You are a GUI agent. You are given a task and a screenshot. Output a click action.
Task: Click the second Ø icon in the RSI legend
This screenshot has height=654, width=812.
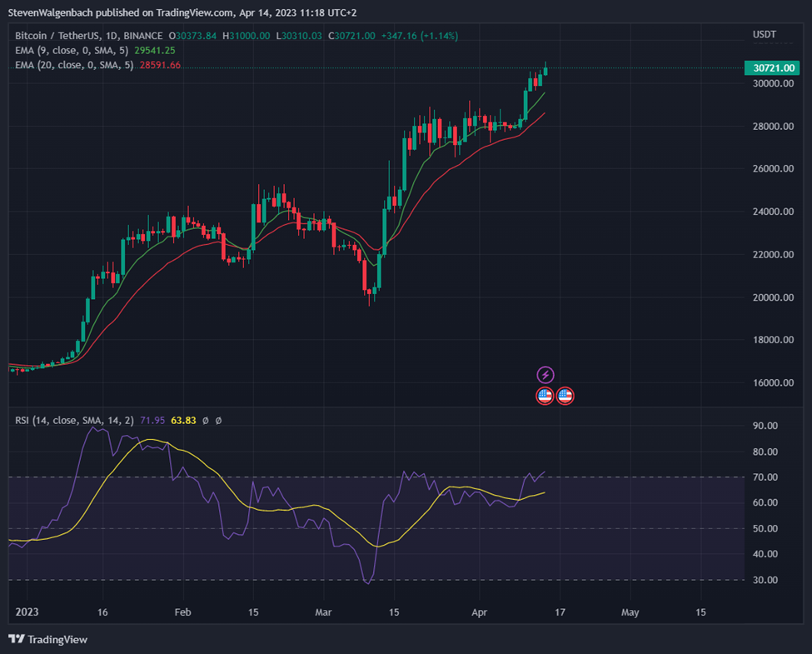click(218, 421)
